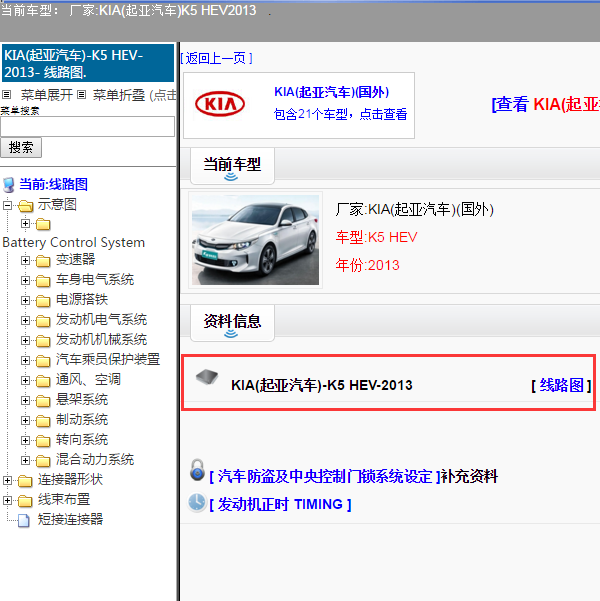Expand the 变速器 tree node
600x601 pixels.
[25, 260]
